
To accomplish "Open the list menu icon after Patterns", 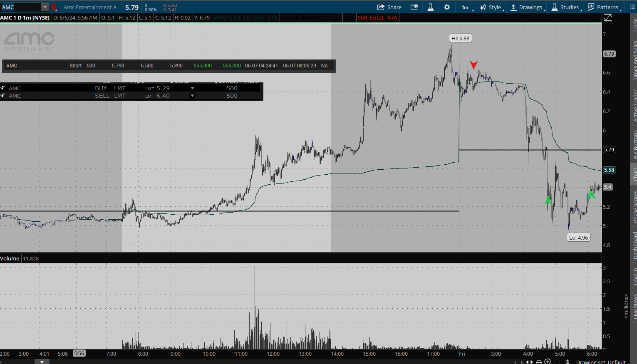I will (x=632, y=7).
